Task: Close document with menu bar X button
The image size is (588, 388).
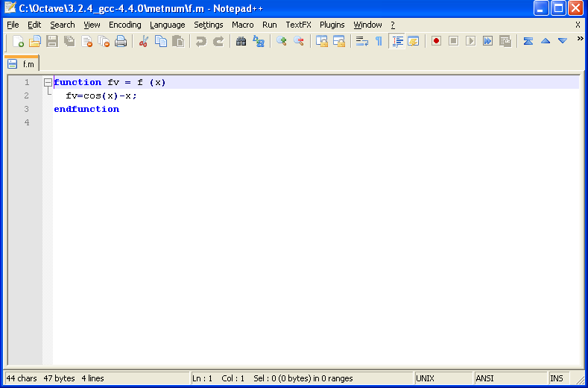Action: [578, 25]
